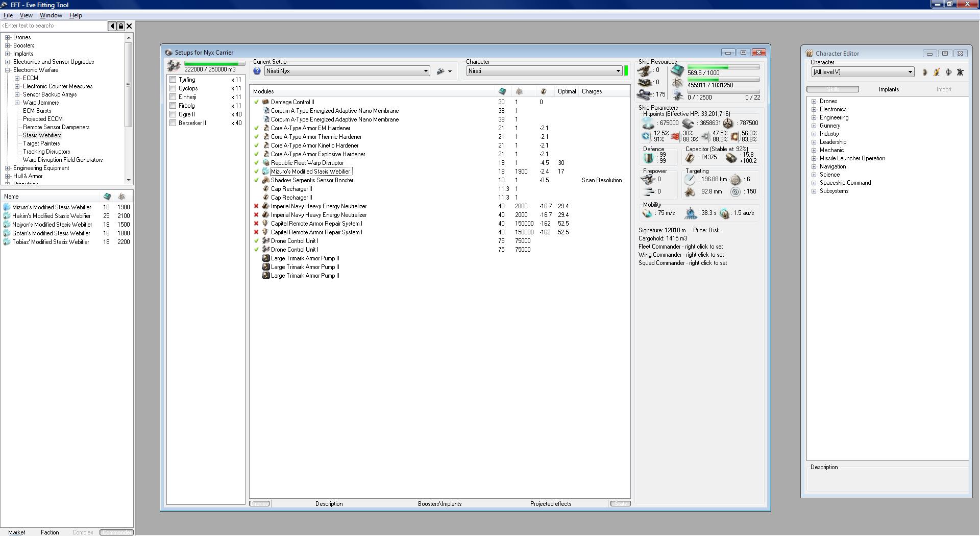Click the back arrow icon beside the search box
The height and width of the screenshot is (536, 980).
(112, 26)
